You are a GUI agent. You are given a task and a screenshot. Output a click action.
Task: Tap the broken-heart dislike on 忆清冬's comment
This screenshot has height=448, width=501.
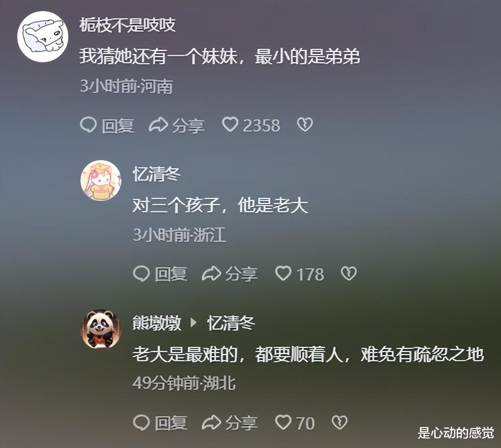348,273
